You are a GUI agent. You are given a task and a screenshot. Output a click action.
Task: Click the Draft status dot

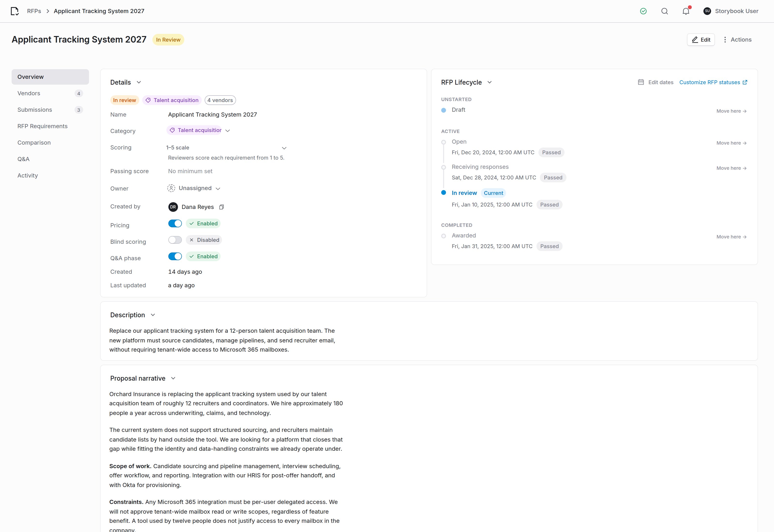point(443,110)
